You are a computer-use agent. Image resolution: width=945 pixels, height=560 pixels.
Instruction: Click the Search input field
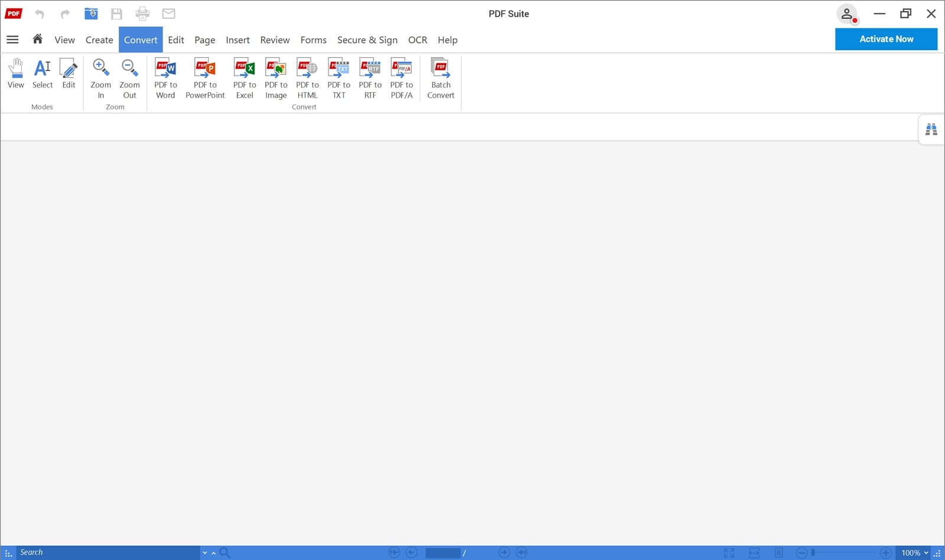point(108,553)
